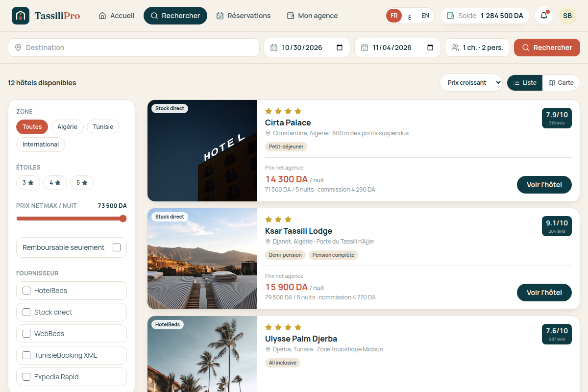Open the check-out date calendar picker icon

[x=430, y=48]
